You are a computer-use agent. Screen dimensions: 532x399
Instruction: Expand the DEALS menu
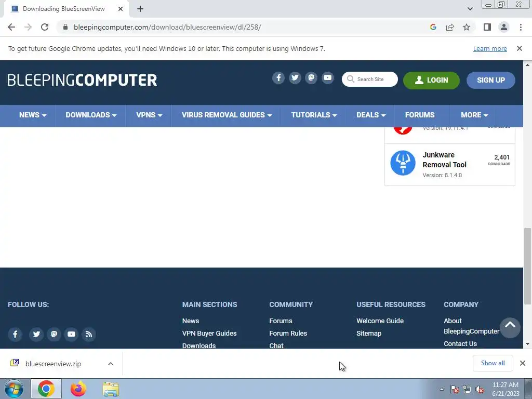(x=371, y=115)
